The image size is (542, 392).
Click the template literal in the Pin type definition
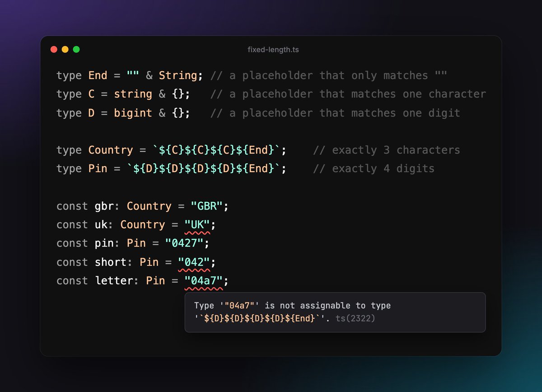coord(204,168)
